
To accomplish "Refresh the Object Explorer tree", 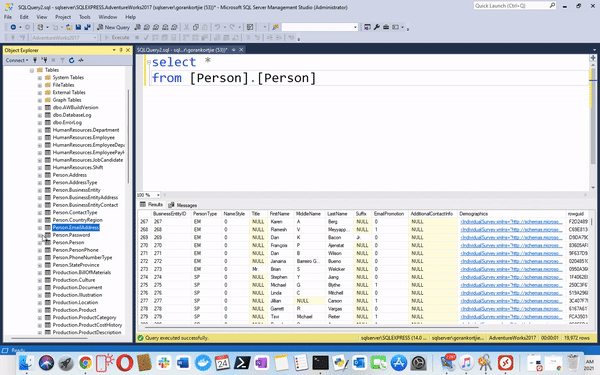I will tap(72, 60).
